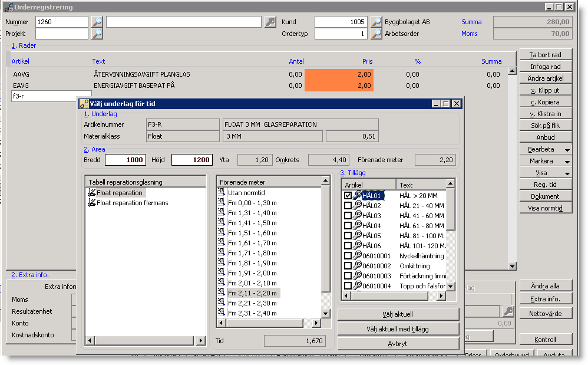Click the Summa link label at top
The image size is (588, 365).
pos(471,22)
